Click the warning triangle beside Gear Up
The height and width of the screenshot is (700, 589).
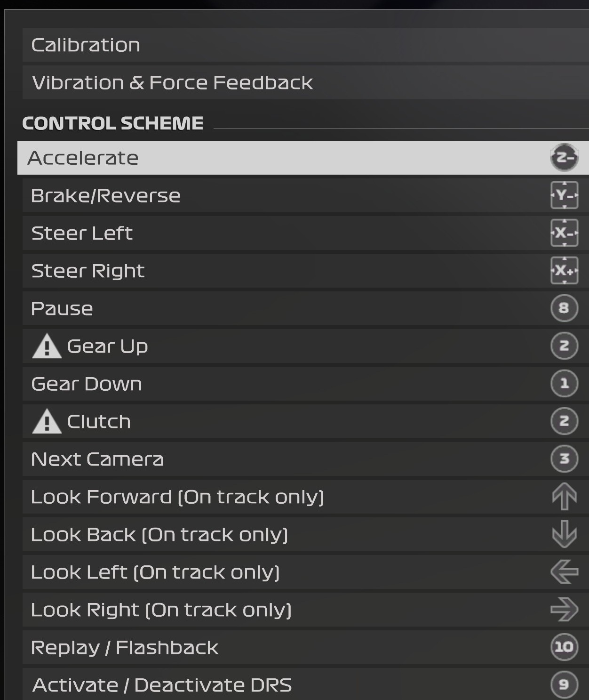coord(47,346)
